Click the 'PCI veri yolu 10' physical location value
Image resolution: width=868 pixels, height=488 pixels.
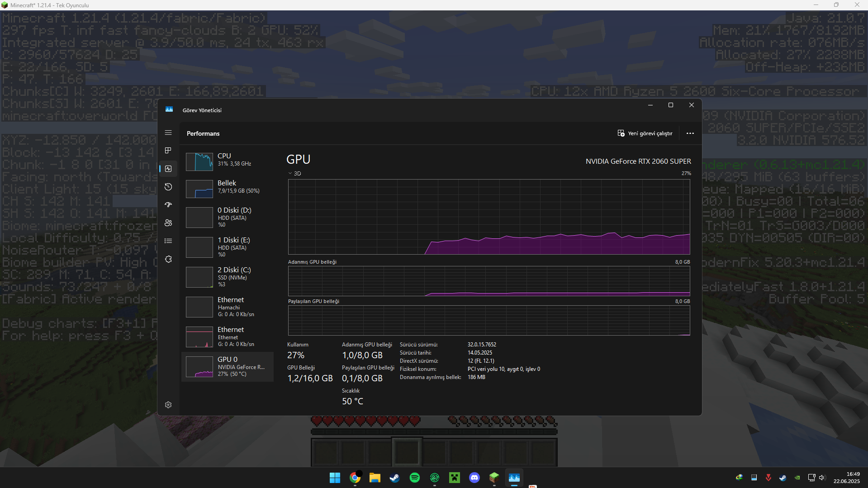click(x=504, y=369)
